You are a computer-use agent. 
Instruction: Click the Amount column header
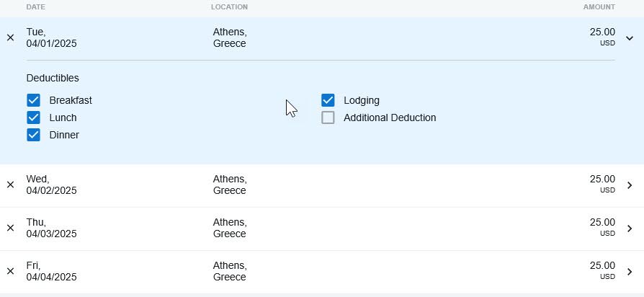click(x=599, y=7)
